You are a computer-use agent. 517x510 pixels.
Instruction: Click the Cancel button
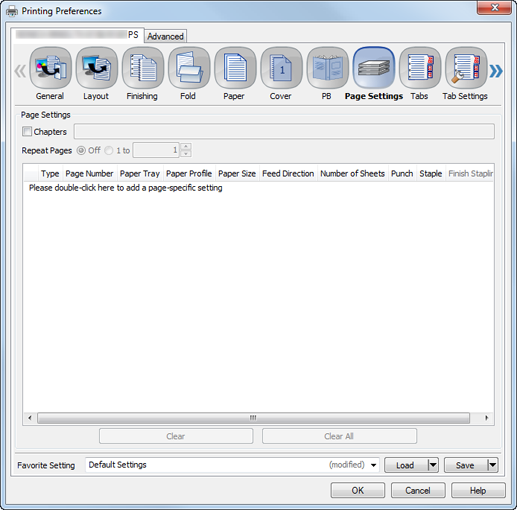click(x=418, y=490)
